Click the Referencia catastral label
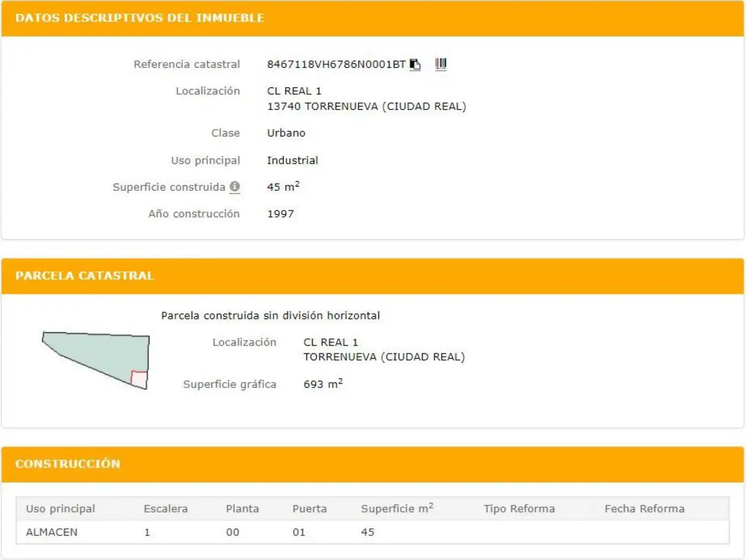 [187, 64]
